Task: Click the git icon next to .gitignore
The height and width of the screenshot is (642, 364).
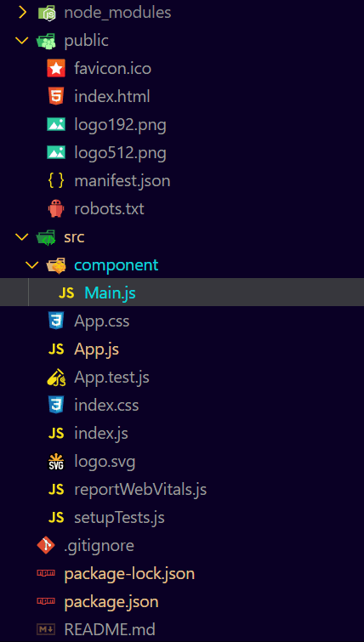Action: click(x=46, y=545)
